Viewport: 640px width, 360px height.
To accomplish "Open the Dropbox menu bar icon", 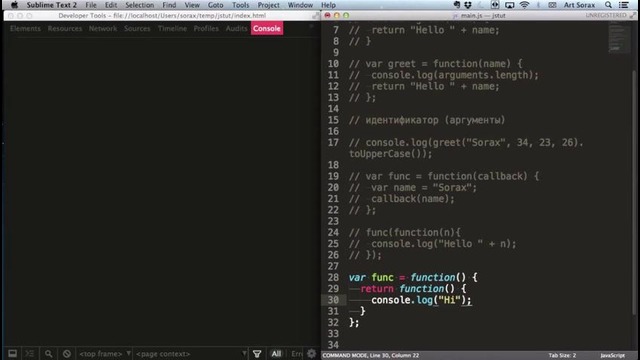I will tap(468, 5).
